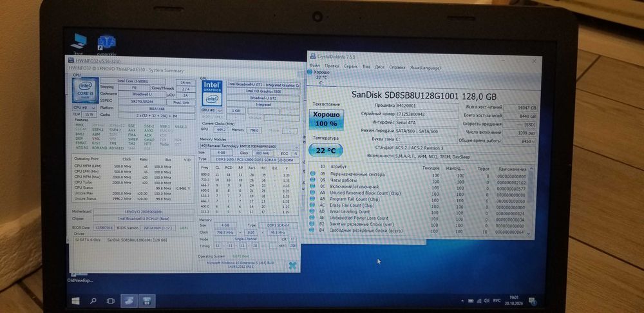The width and height of the screenshot is (644, 313).
Task: Click the 22 °C temperature button
Action: 326,151
